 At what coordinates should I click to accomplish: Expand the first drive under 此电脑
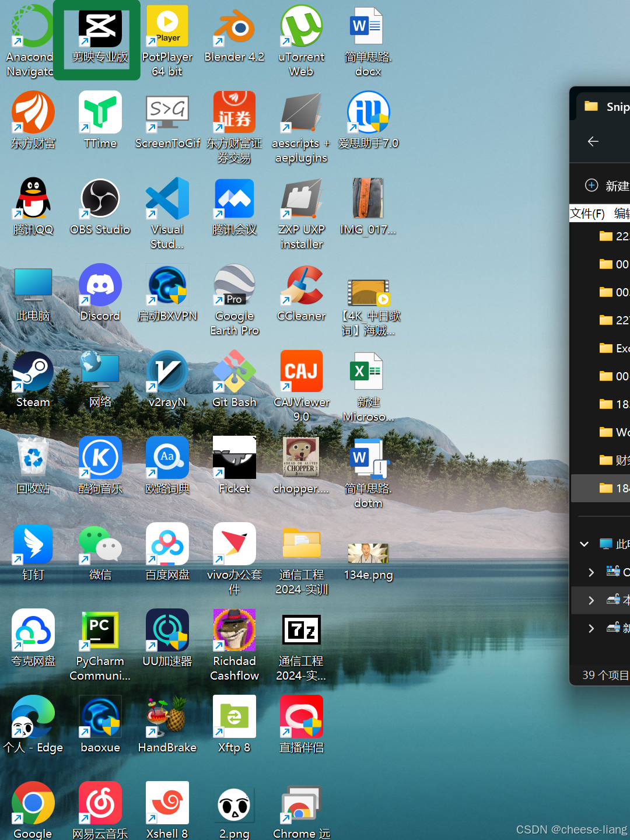pyautogui.click(x=591, y=572)
